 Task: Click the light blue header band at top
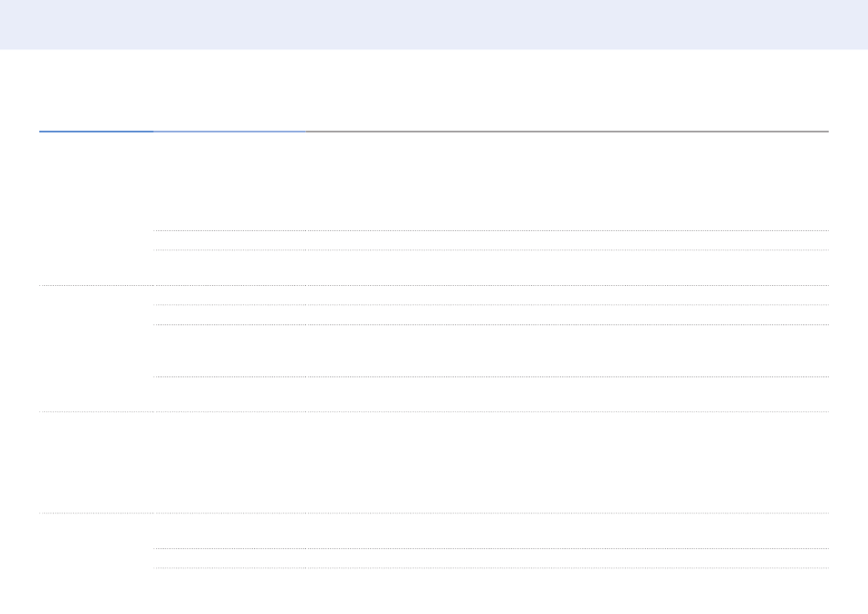[434, 25]
